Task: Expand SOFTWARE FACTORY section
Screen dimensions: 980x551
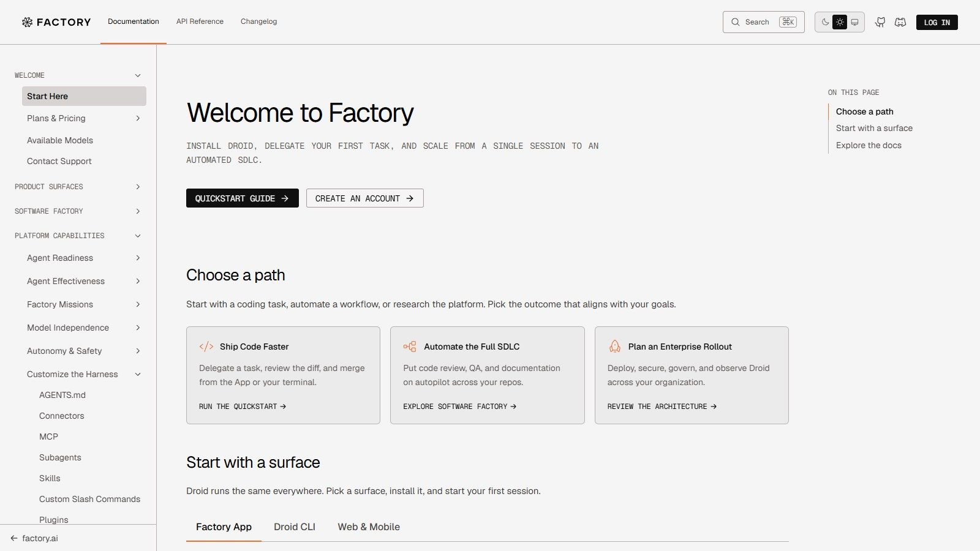Action: (78, 211)
